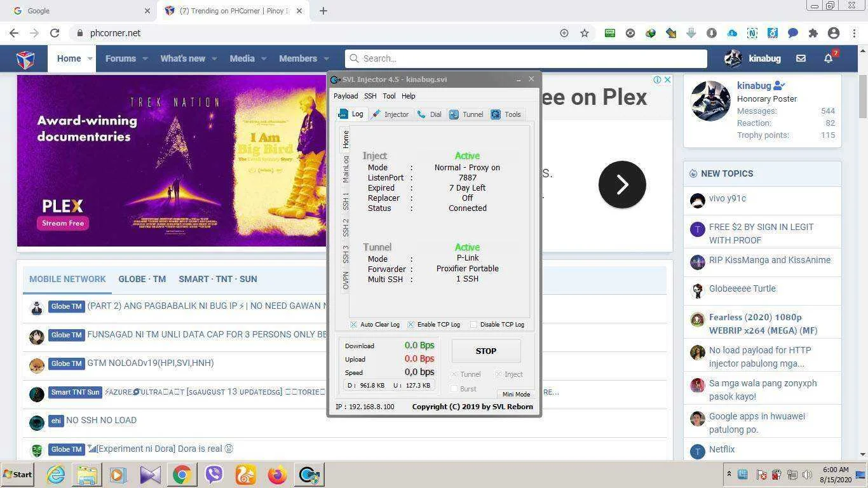Click the PHCorner site logo

25,59
